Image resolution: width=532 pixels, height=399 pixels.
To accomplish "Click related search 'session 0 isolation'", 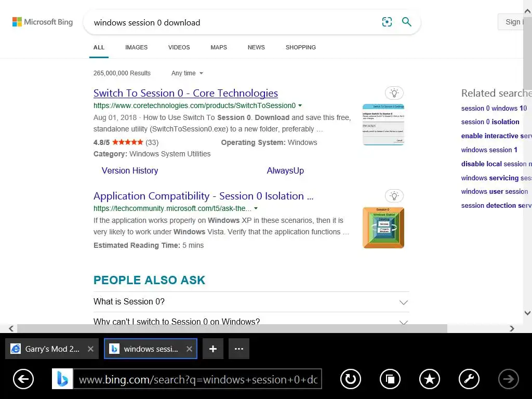I will [x=490, y=122].
